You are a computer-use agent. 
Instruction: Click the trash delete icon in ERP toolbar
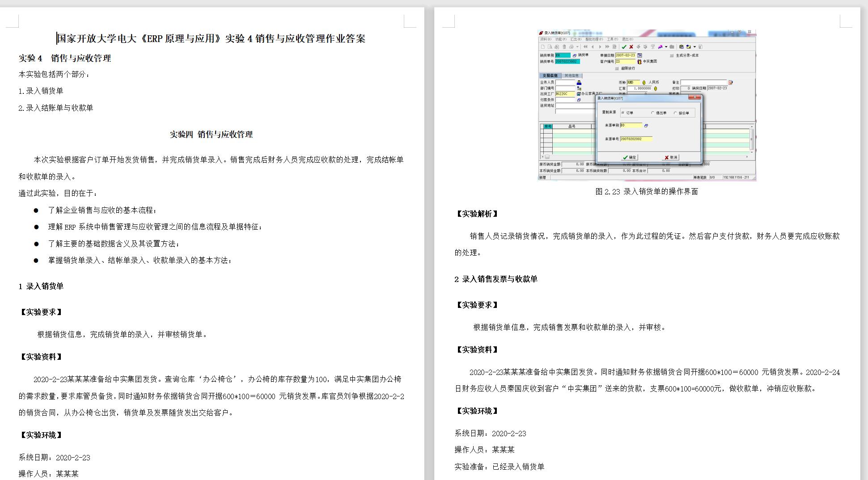pos(564,46)
